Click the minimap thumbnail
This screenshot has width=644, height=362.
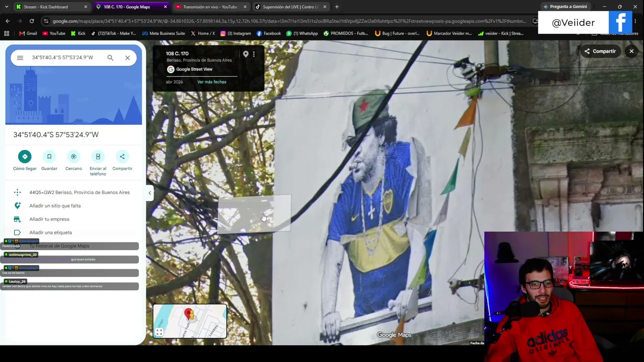click(x=190, y=321)
